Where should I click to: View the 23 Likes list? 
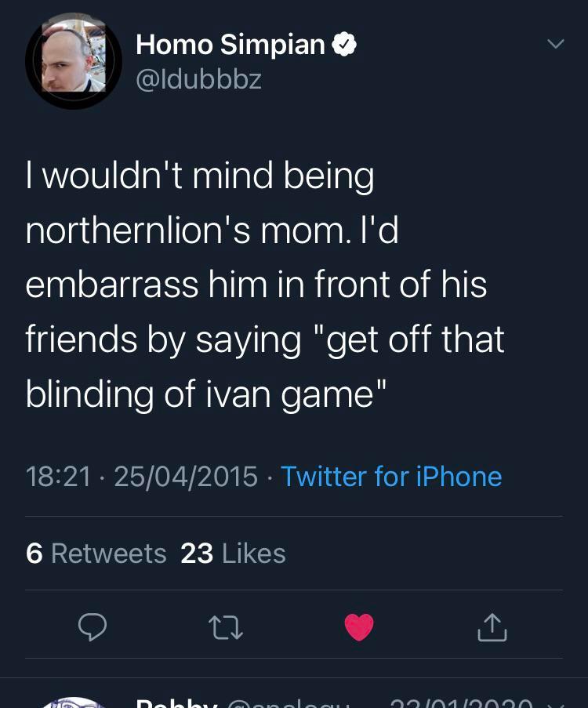[233, 553]
